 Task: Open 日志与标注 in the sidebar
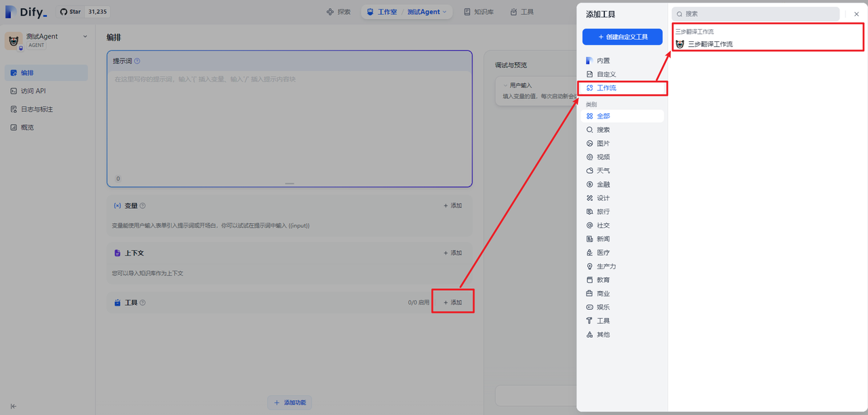(46, 109)
